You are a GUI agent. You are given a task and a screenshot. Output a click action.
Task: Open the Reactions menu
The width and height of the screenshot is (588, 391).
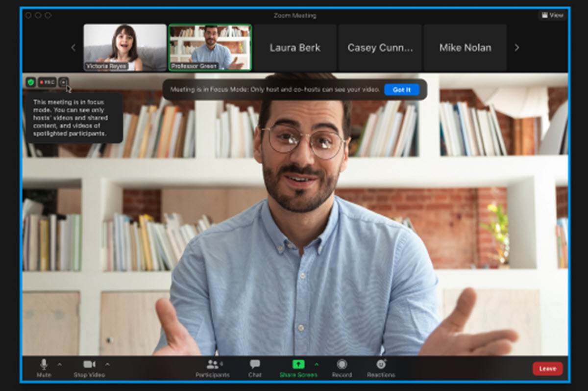pyautogui.click(x=381, y=364)
